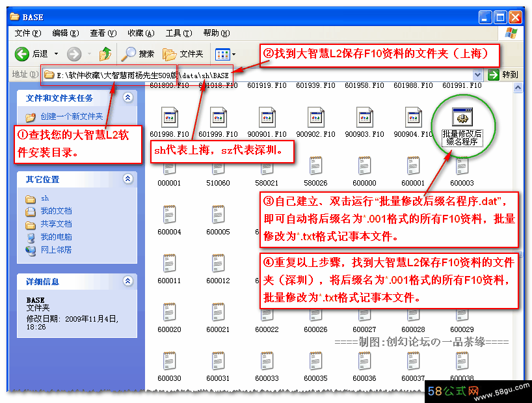Screen dimensions: 532x403
Task: Click the 转到 Go button
Action: (x=503, y=75)
